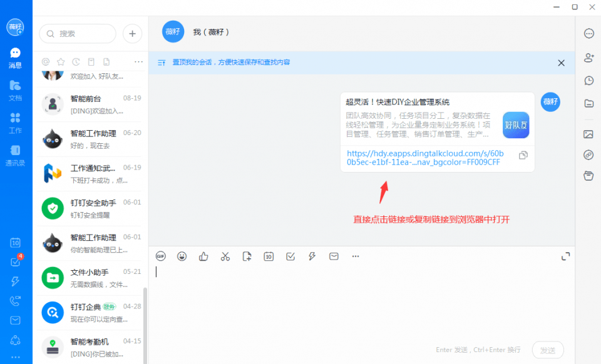This screenshot has height=364, width=601.
Task: Expand the message input box to full size
Action: 565,256
